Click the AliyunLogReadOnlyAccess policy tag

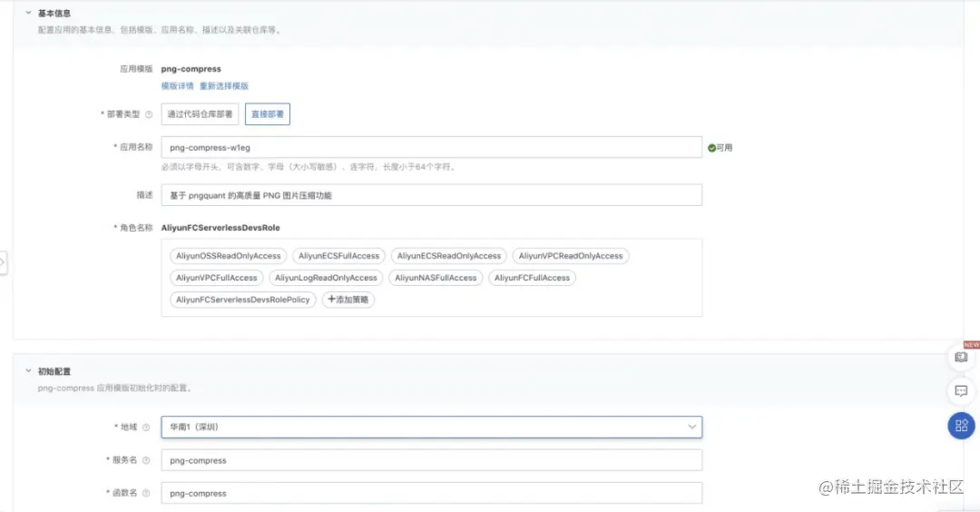[x=326, y=278]
